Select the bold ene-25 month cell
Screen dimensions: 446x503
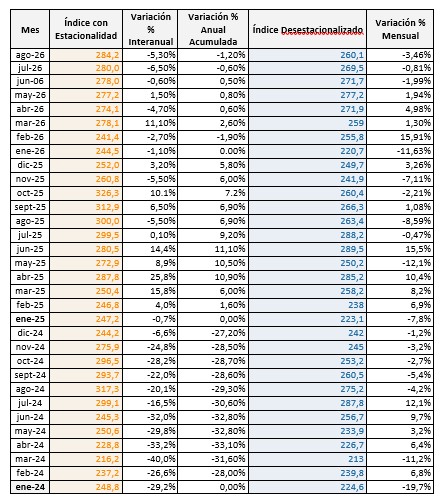[30, 319]
